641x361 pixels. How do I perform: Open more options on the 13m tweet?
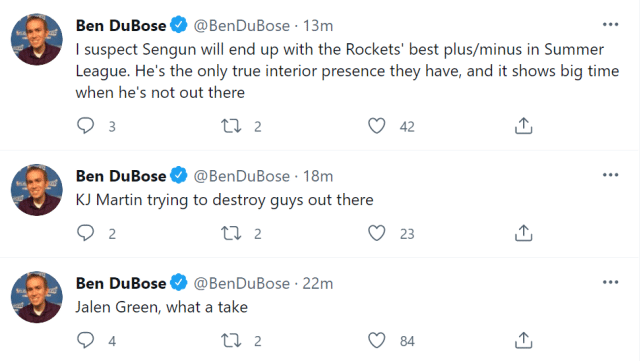[x=610, y=25]
